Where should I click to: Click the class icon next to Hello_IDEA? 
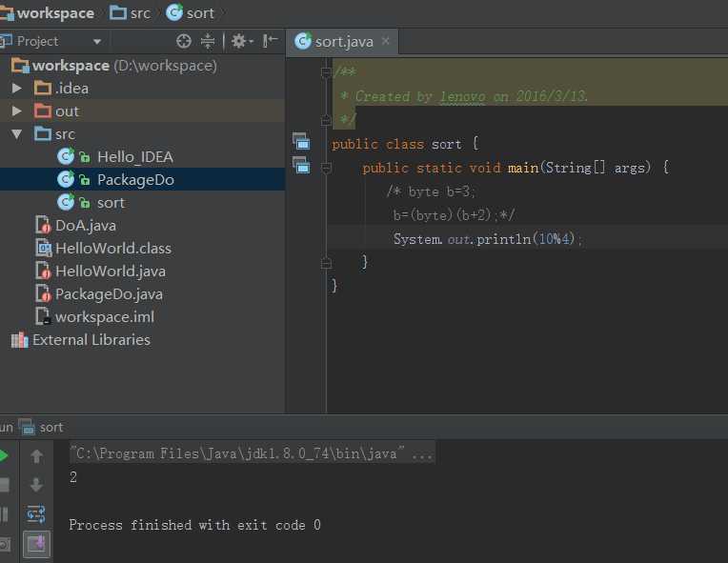(x=66, y=157)
